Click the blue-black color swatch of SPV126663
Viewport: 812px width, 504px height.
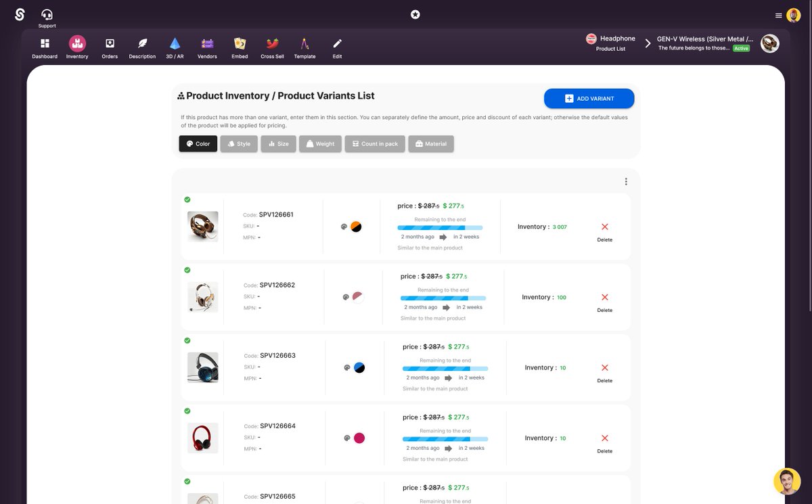pyautogui.click(x=359, y=367)
